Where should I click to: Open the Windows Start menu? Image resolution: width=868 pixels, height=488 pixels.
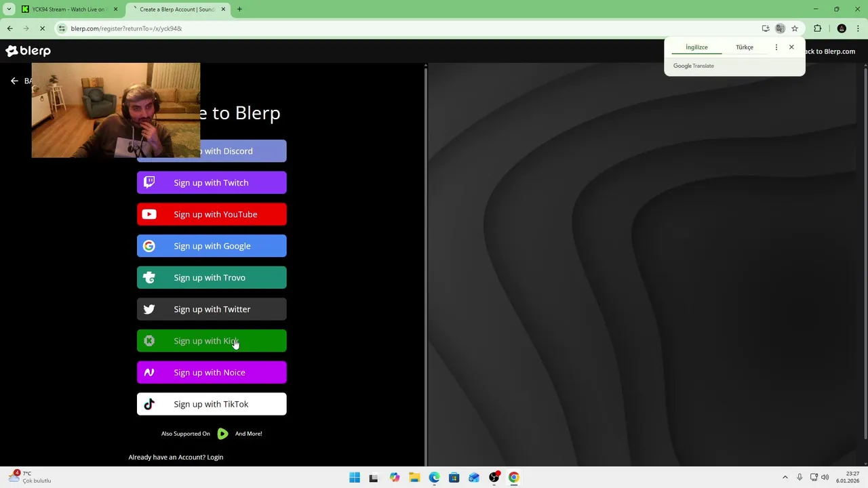point(355,477)
